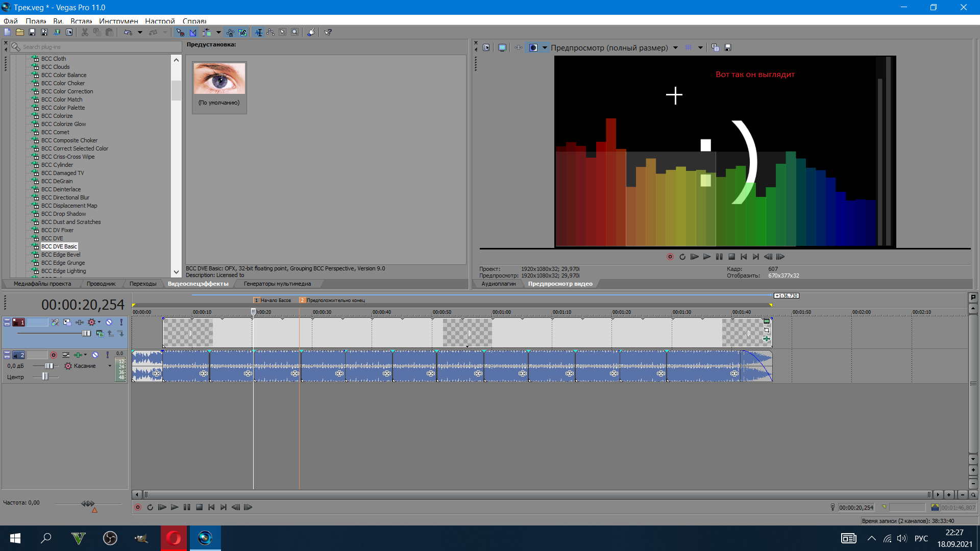Open the Переходы tab
The image size is (980, 551).
click(x=143, y=284)
